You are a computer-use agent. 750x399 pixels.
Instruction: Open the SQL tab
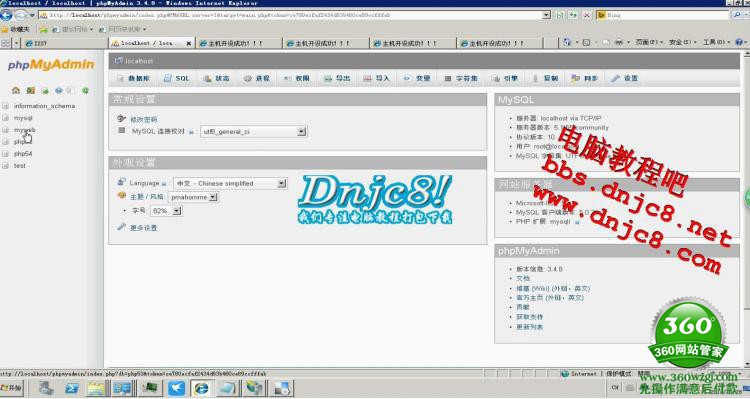pos(176,78)
